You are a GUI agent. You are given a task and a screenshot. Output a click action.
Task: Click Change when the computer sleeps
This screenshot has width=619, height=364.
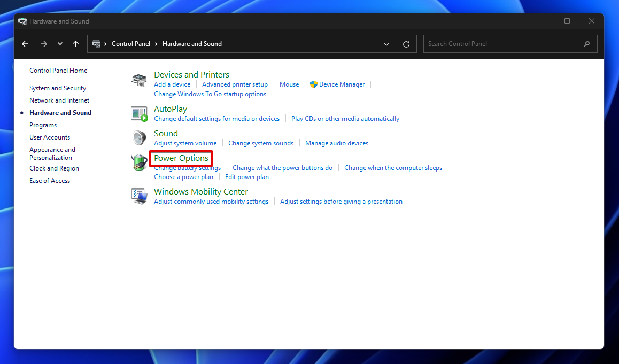point(393,168)
